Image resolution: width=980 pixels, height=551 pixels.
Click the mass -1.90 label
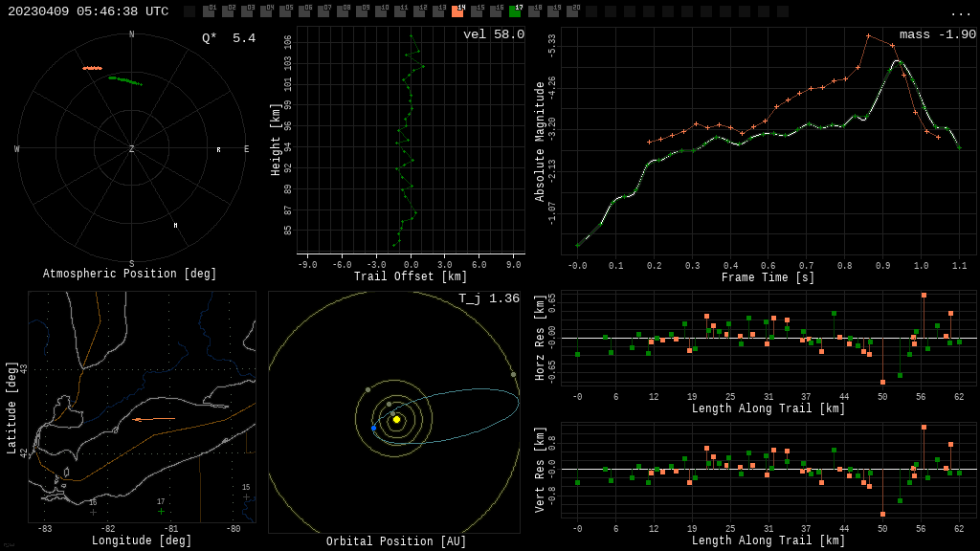[x=937, y=34]
